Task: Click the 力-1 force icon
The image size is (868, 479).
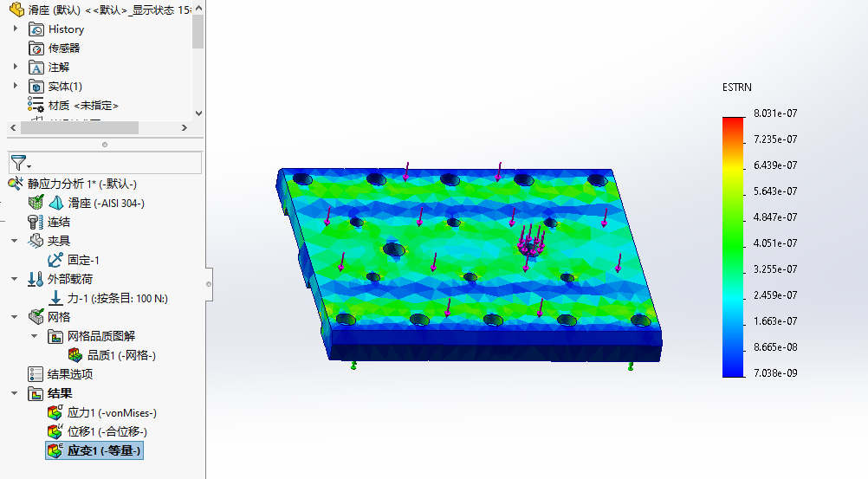Action: pyautogui.click(x=55, y=298)
